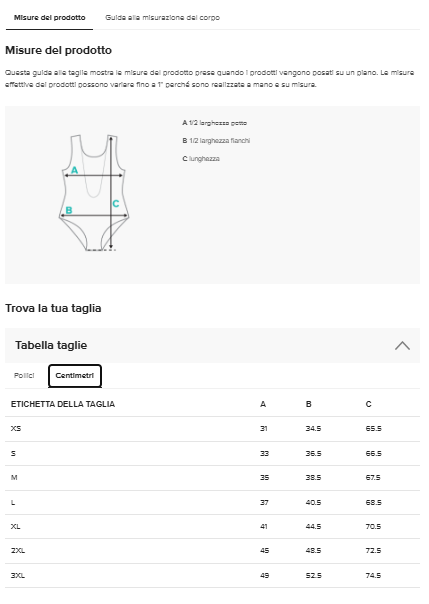Screen dimensions: 429x604
Task: Select the Centimetri units tab
Action: [x=75, y=376]
